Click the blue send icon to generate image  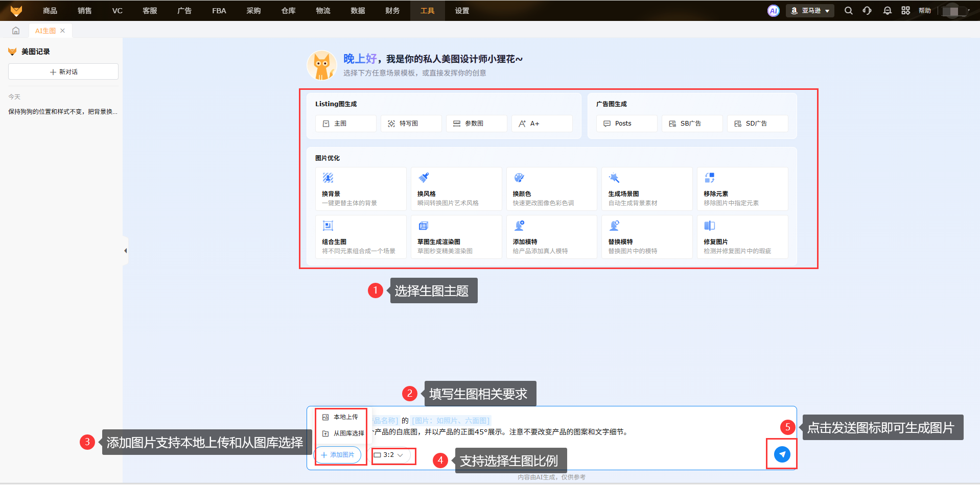click(x=782, y=454)
